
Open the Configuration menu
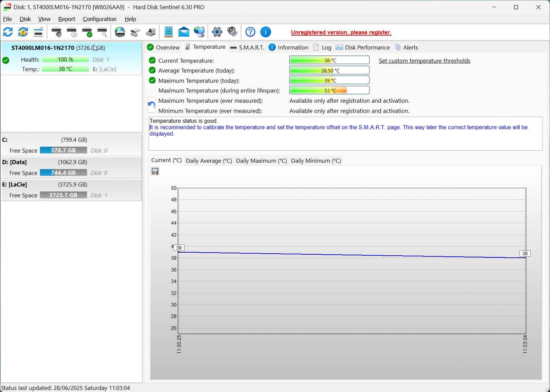(x=99, y=19)
